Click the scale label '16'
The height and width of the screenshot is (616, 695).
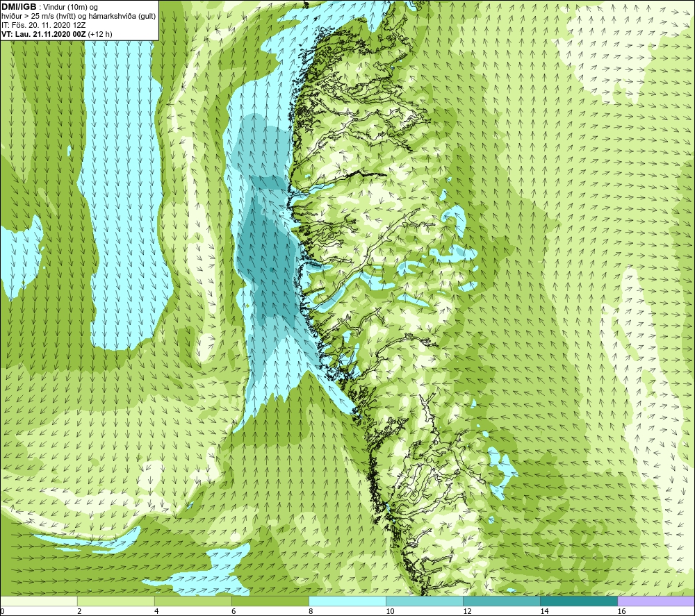click(621, 612)
